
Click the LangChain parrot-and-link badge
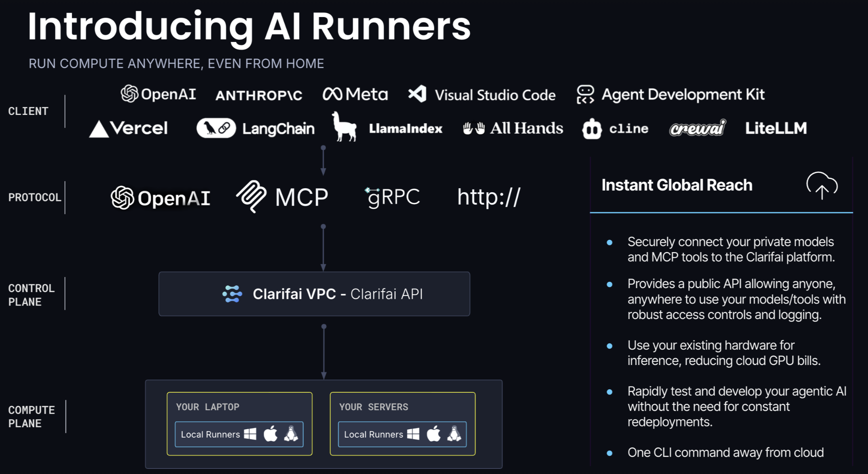(216, 128)
